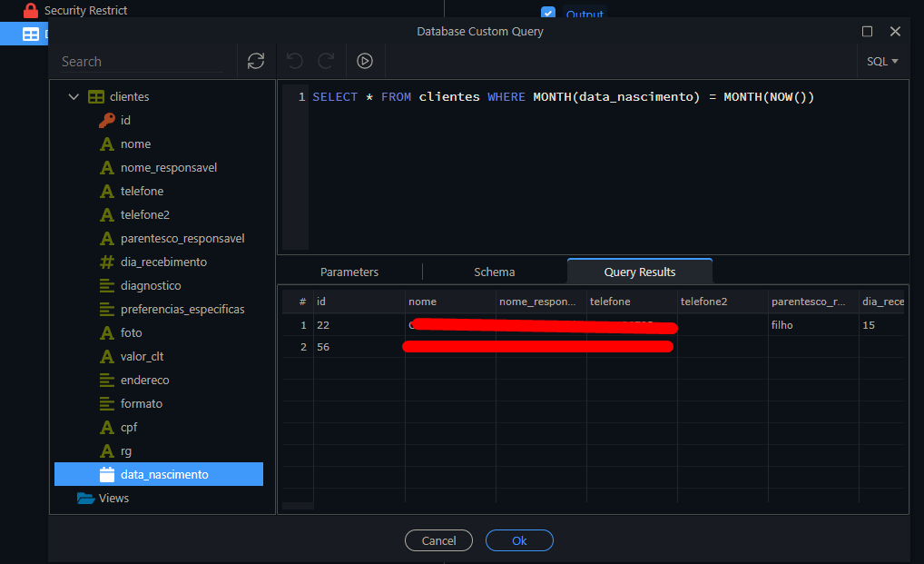Focus the schema Search field

tap(142, 61)
